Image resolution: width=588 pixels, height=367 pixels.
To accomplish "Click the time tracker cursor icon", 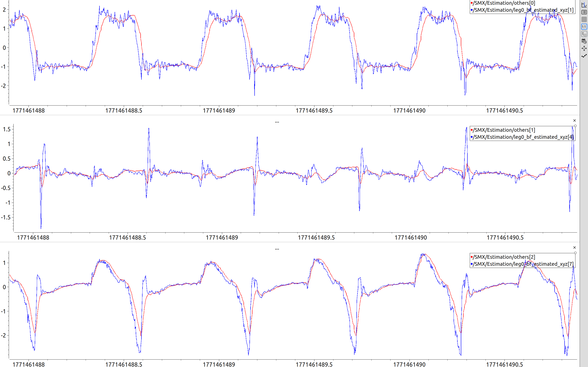I will pyautogui.click(x=584, y=5).
